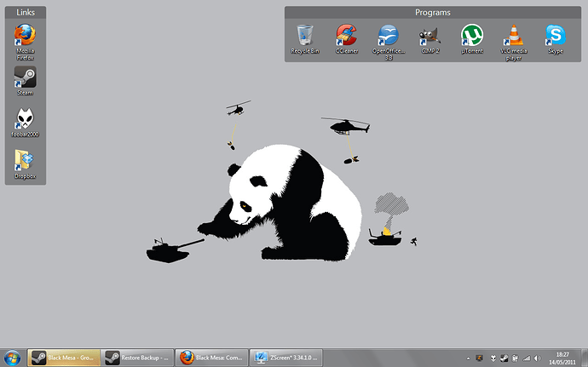Viewport: 588px width, 367px height.
Task: Open the volume speaker tray icon
Action: pos(539,358)
